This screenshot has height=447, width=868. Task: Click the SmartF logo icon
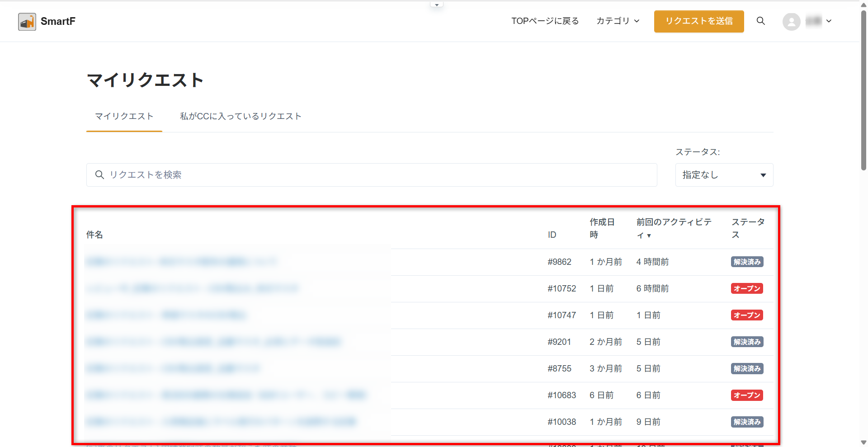click(x=27, y=21)
